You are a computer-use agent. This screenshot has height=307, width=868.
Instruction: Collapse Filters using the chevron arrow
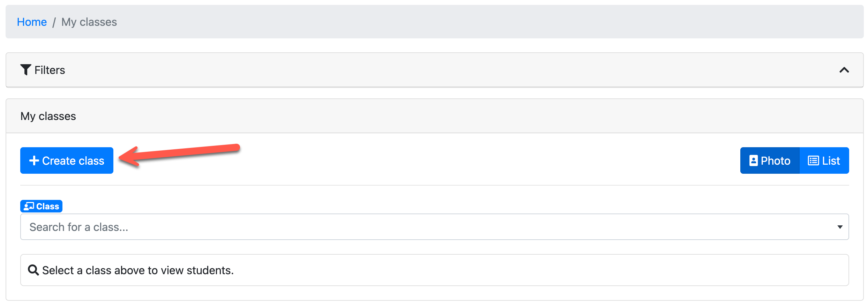[844, 70]
